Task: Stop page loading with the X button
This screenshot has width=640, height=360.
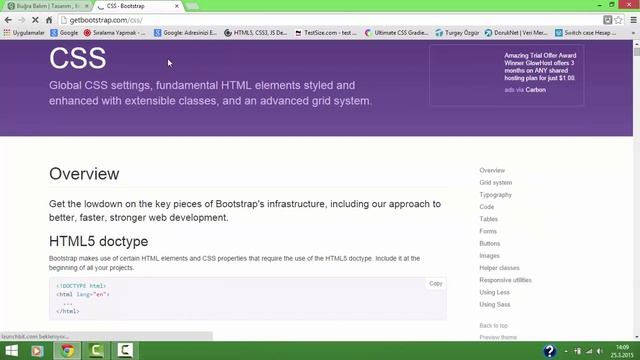Action: click(35, 20)
